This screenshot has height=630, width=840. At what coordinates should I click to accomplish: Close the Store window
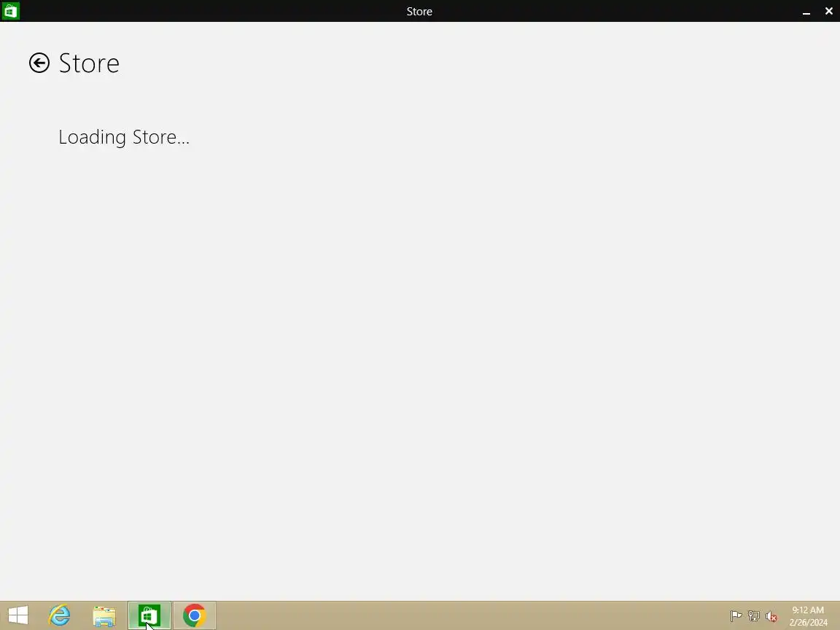click(x=829, y=11)
